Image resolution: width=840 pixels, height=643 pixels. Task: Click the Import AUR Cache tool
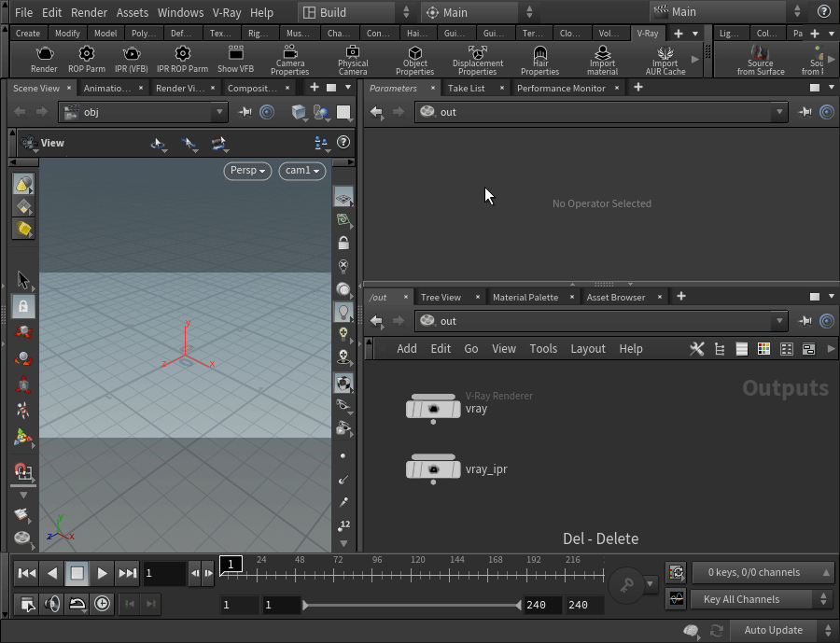click(665, 60)
